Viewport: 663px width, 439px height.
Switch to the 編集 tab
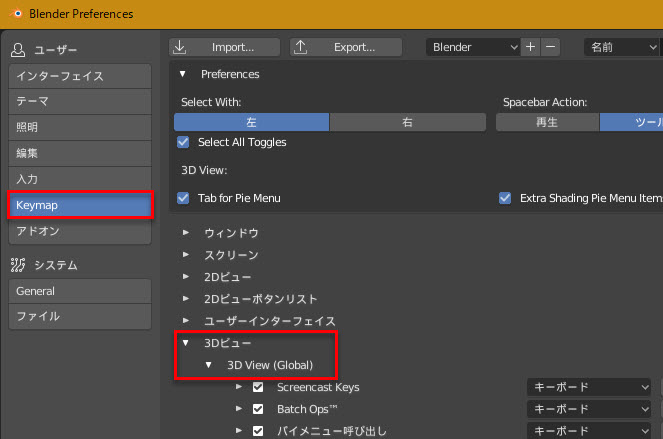coord(80,154)
